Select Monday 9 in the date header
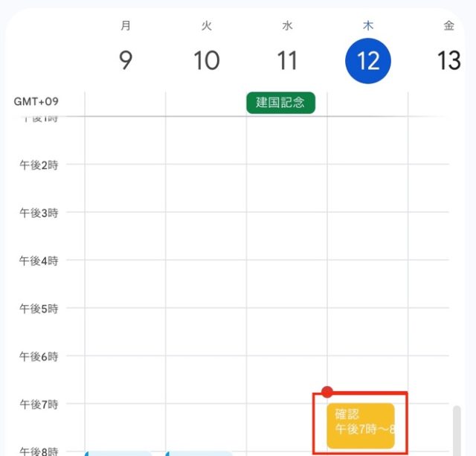The width and height of the screenshot is (476, 456). point(125,60)
